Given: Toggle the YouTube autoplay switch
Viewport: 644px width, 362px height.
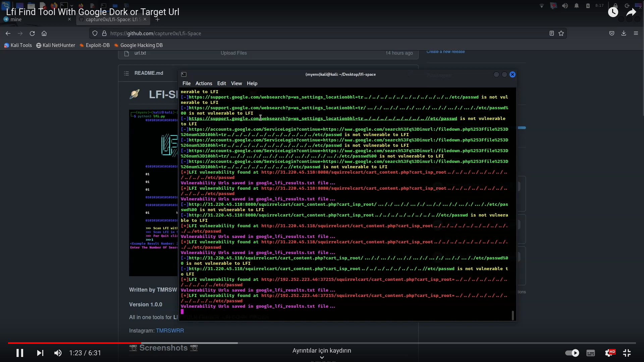Looking at the screenshot, I should tap(572, 353).
